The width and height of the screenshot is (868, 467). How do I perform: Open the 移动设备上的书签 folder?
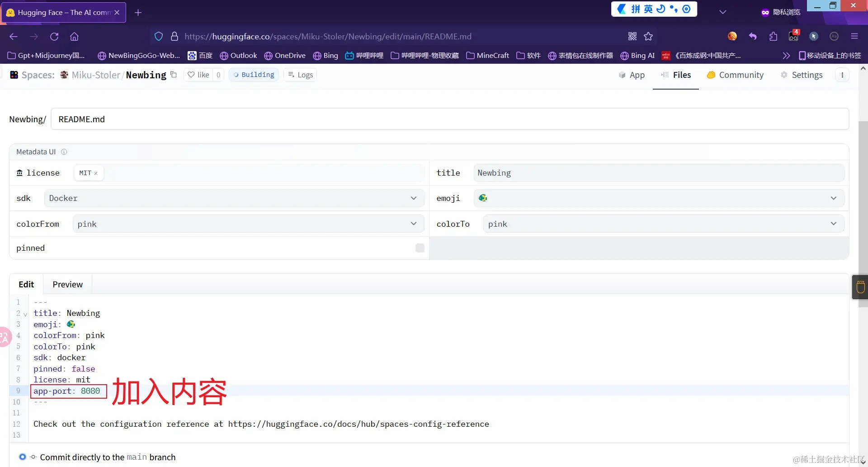[830, 56]
